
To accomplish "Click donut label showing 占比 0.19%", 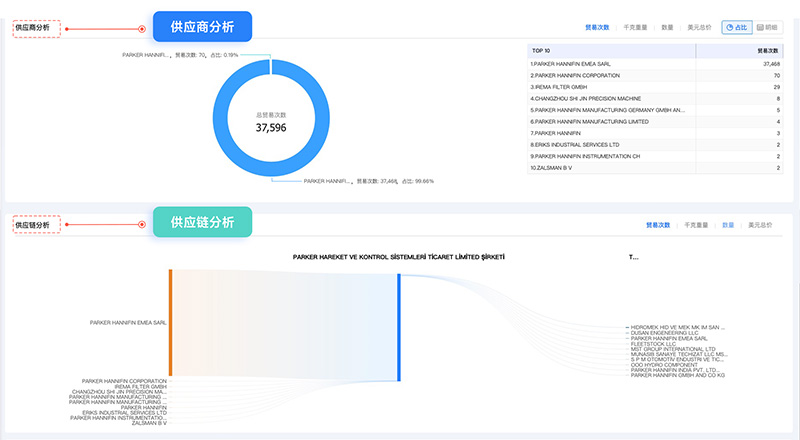I will point(180,55).
